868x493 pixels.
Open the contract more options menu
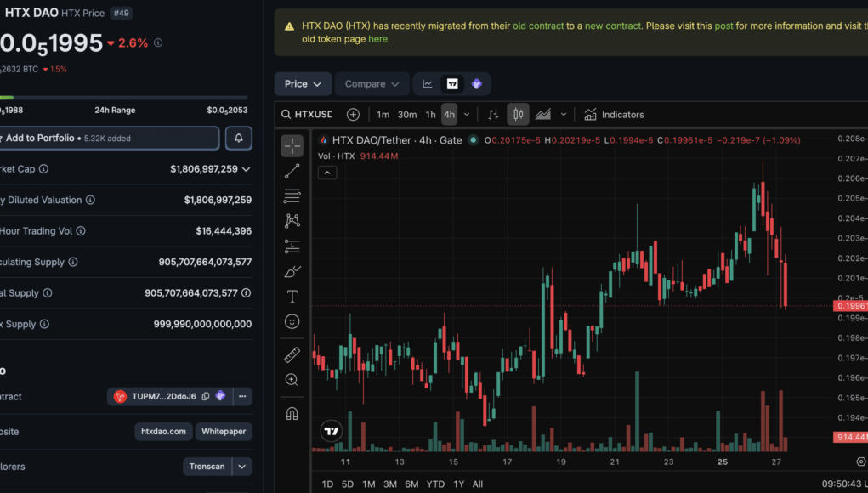(242, 396)
